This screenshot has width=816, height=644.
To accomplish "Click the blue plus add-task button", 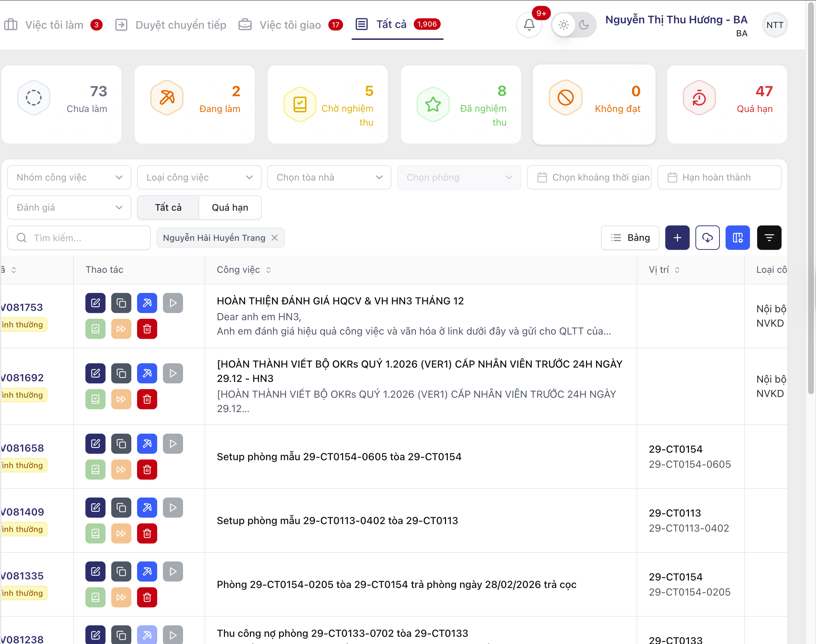I will pyautogui.click(x=677, y=238).
